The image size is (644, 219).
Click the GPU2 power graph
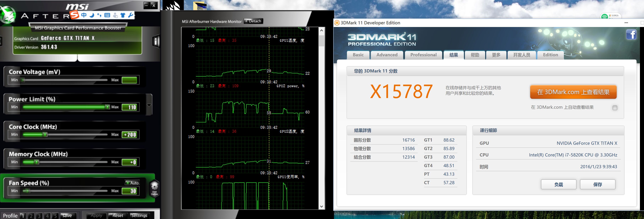(250, 109)
